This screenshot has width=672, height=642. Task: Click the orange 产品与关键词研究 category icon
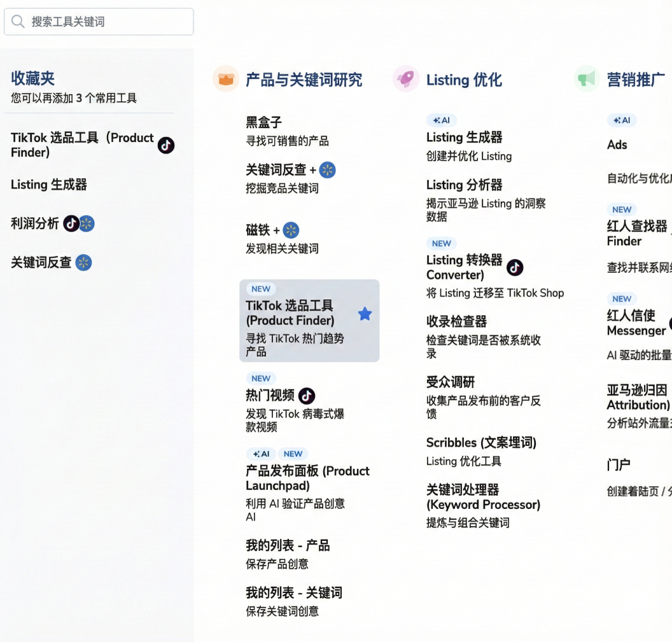point(226,79)
